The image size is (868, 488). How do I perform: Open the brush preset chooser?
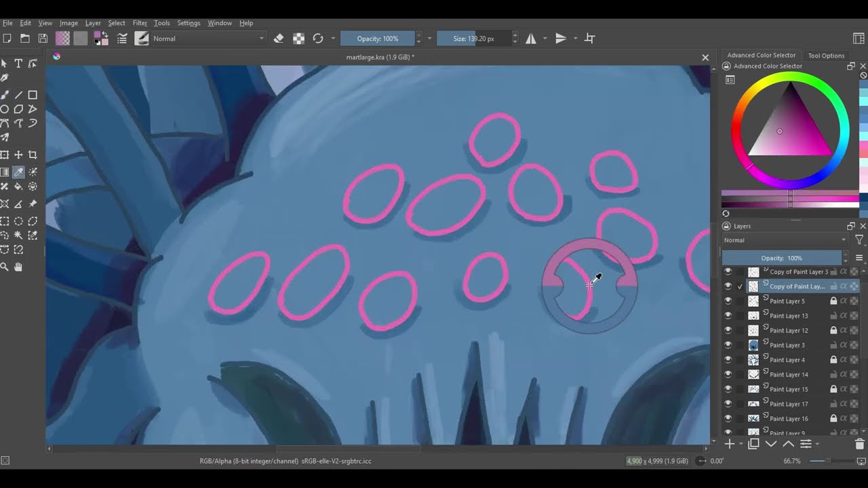pyautogui.click(x=142, y=39)
